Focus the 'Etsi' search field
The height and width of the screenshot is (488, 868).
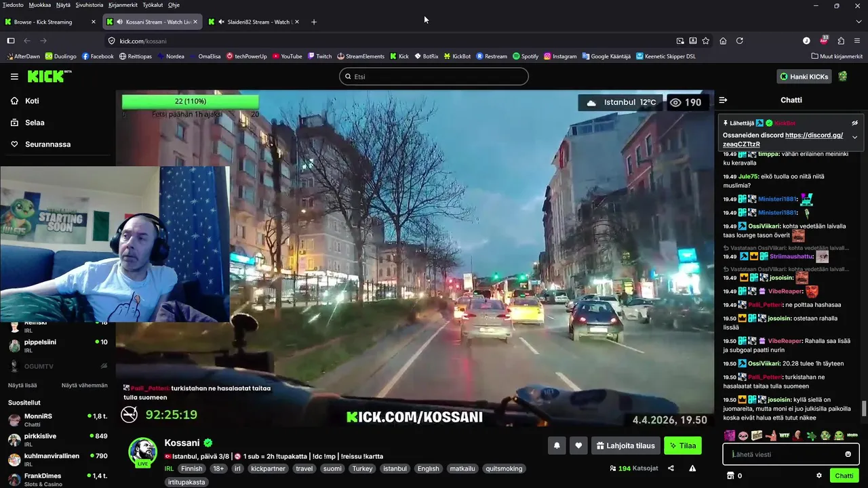(434, 77)
